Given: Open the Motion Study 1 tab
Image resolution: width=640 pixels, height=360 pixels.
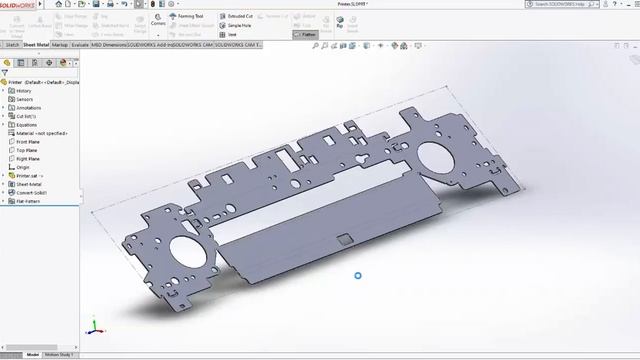Looking at the screenshot, I should pos(59,355).
